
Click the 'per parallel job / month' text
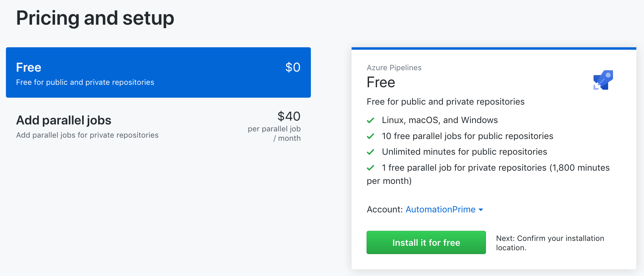(274, 133)
